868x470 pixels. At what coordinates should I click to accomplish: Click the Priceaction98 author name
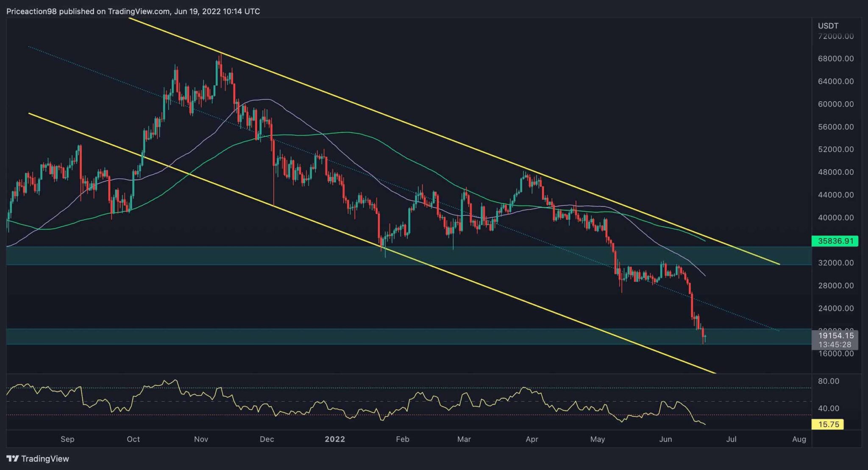(x=31, y=11)
